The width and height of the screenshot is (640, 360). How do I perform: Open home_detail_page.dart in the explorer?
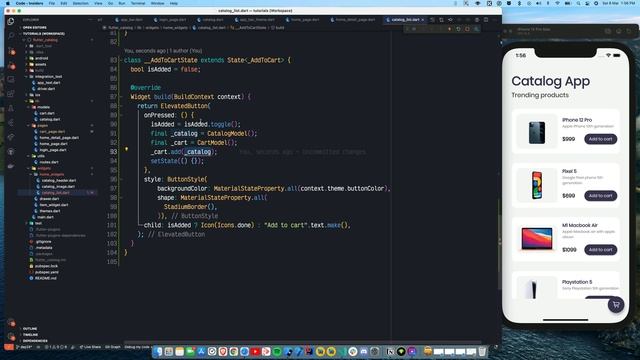coord(59,138)
